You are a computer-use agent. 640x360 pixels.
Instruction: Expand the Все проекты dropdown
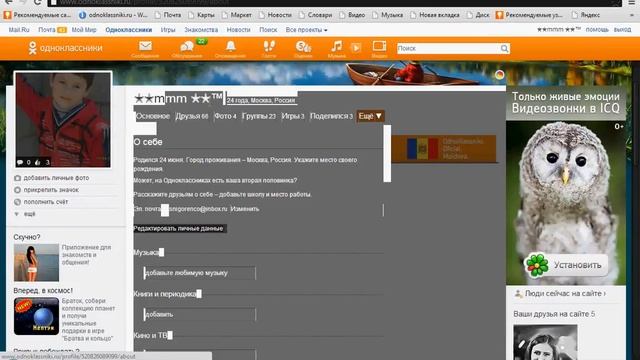[306, 30]
